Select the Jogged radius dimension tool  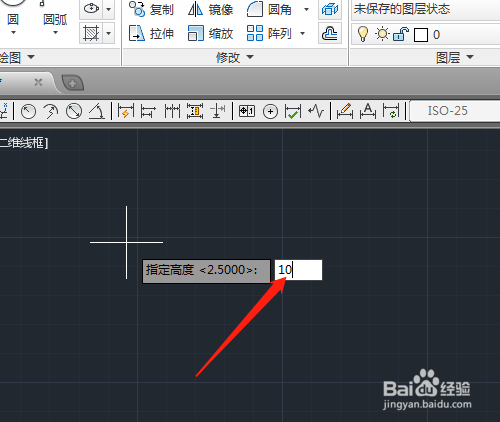(51, 111)
